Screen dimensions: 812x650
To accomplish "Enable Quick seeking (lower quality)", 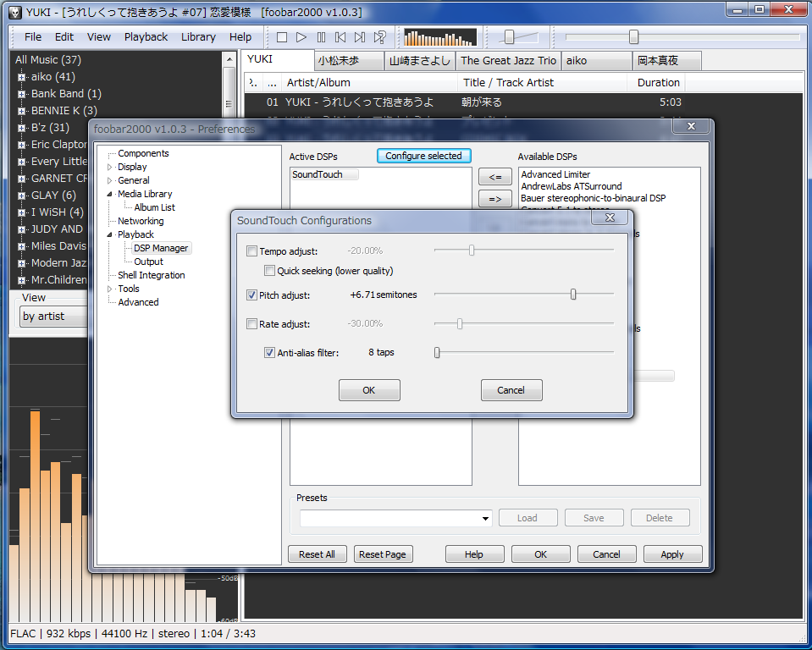I will (x=269, y=271).
